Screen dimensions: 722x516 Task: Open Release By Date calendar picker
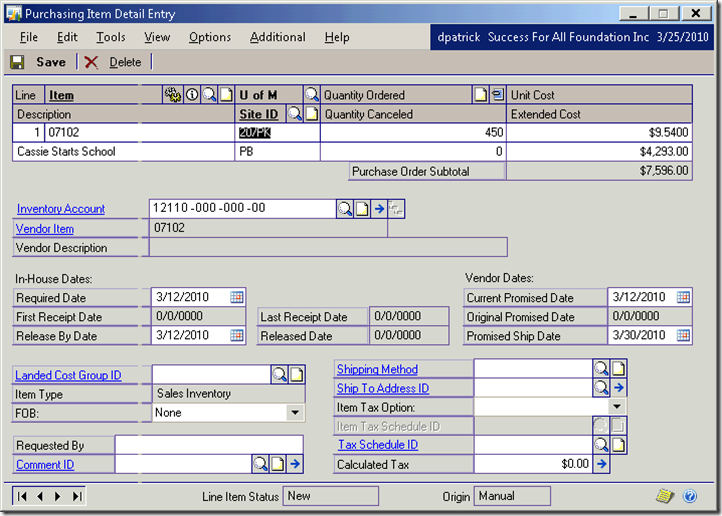coord(237,336)
